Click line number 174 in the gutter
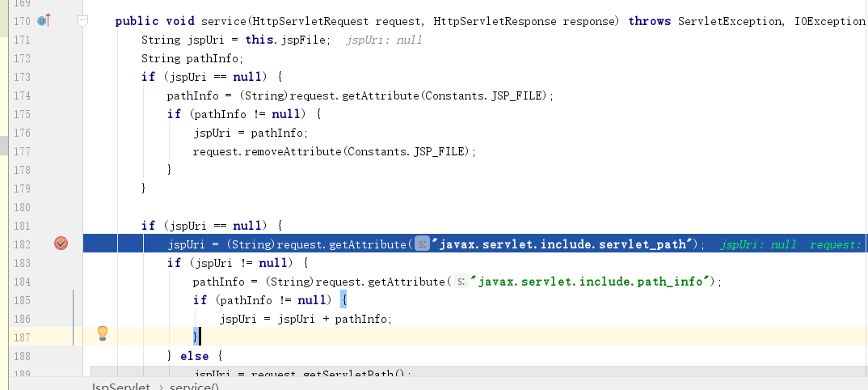868x390 pixels. click(22, 95)
